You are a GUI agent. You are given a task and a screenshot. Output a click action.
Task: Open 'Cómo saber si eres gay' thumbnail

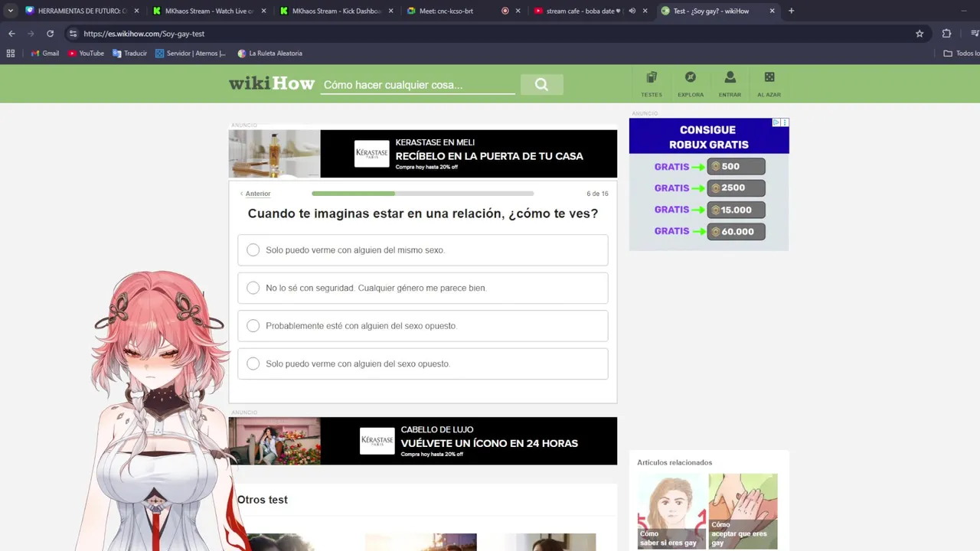click(671, 511)
